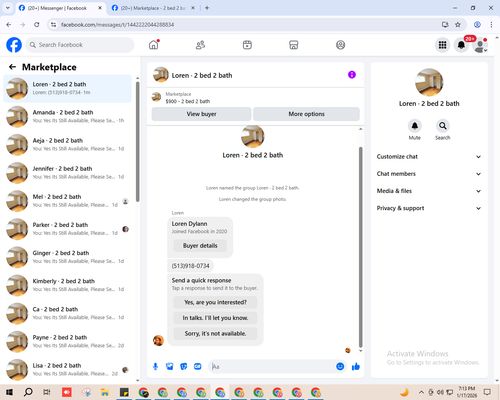The image size is (500, 400).
Task: Open the Groups icon in top navigation
Action: click(x=340, y=45)
